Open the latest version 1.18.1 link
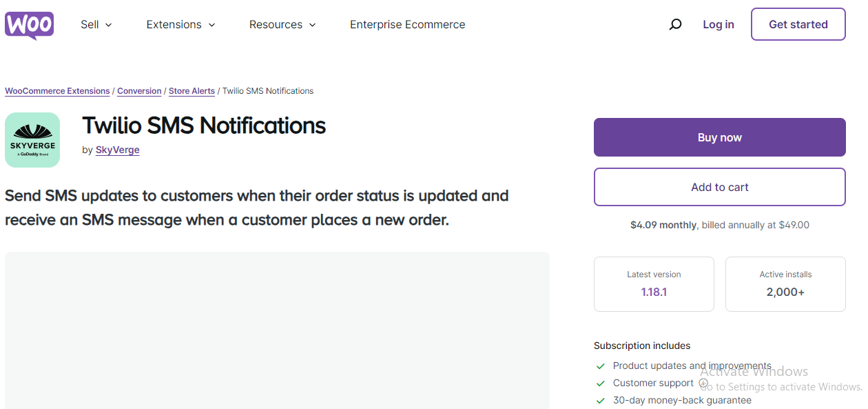868x409 pixels. (x=653, y=292)
